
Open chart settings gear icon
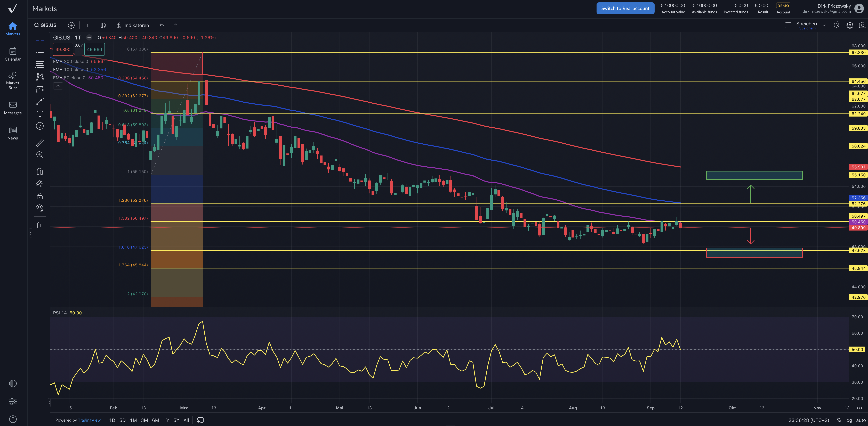coord(849,25)
